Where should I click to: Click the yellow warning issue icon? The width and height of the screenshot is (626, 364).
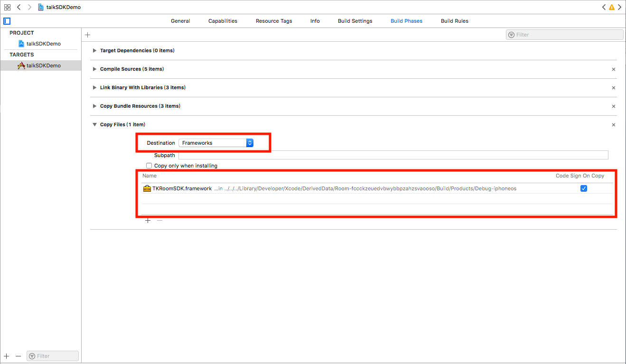click(x=612, y=7)
